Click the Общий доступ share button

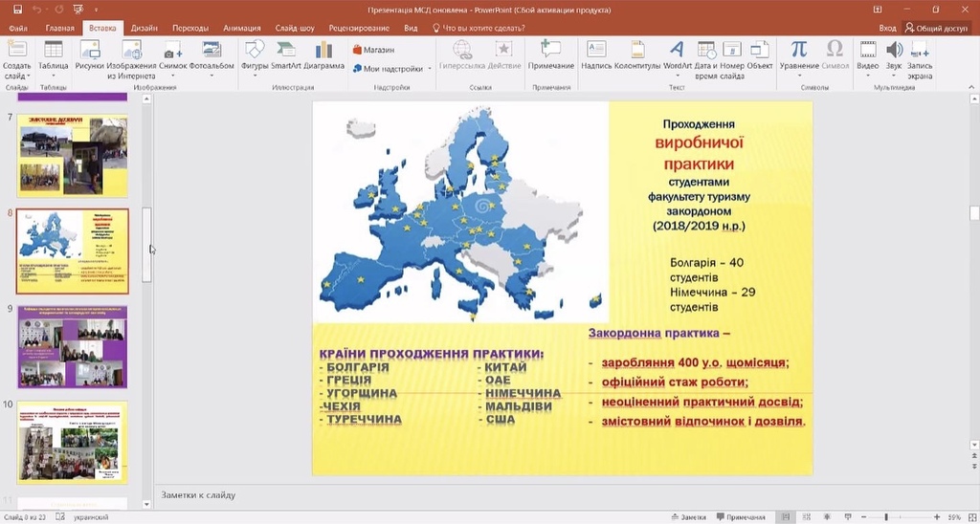point(936,28)
